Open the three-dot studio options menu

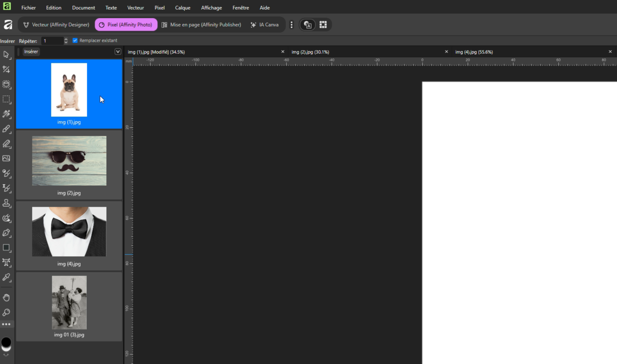pos(292,25)
